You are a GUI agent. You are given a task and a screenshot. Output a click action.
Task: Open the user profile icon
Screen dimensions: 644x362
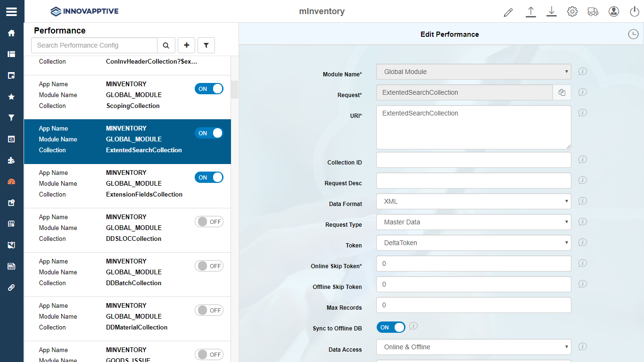click(613, 12)
